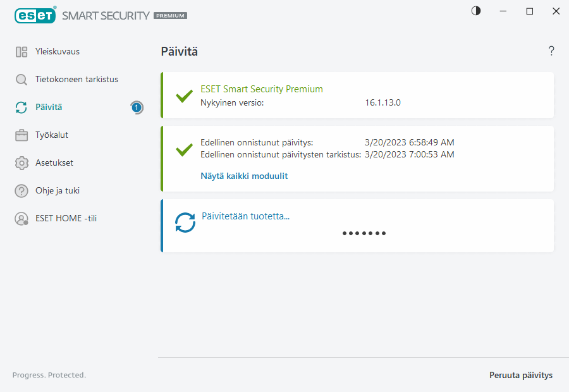Open the Tietokoneen tarkistus menu item
Viewport: 569px width, 392px height.
[x=76, y=80]
